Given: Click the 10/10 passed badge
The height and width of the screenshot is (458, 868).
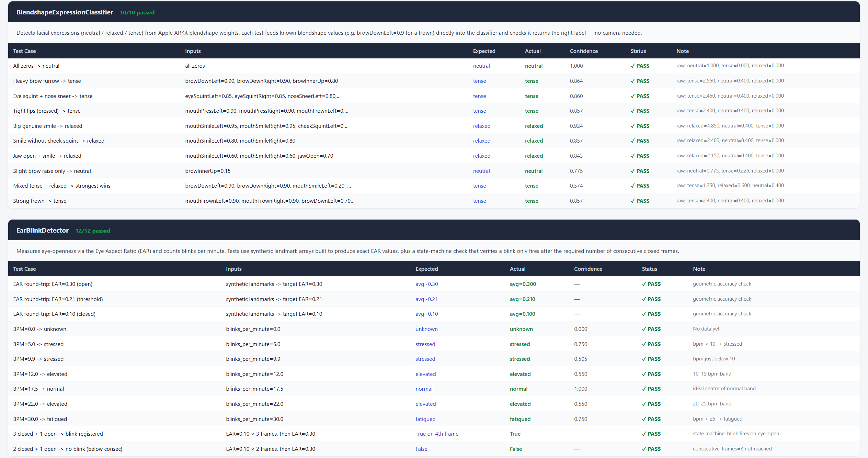Looking at the screenshot, I should (137, 13).
